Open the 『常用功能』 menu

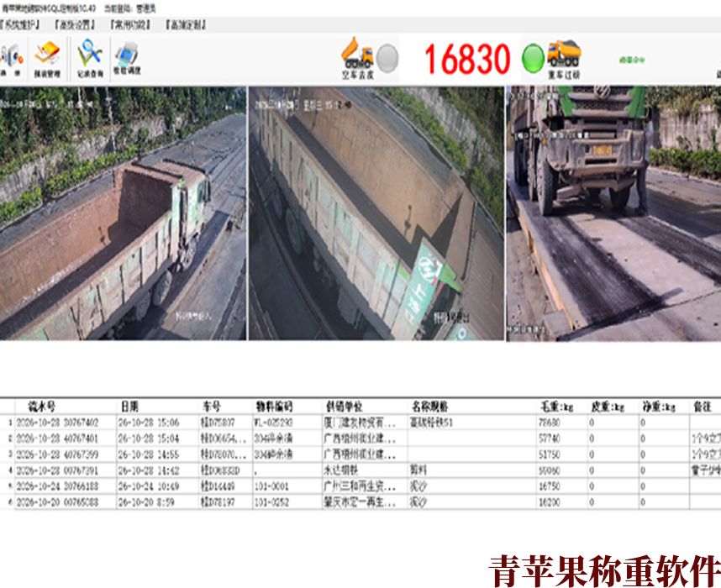[130, 25]
